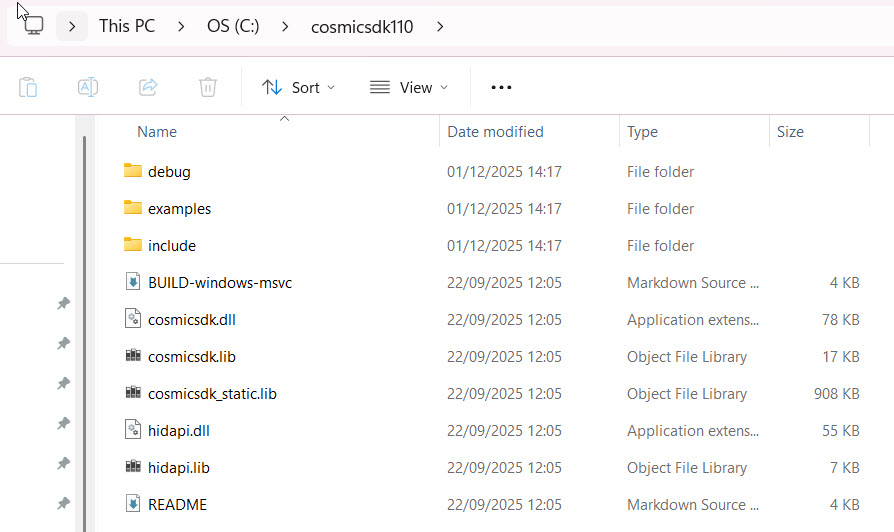This screenshot has width=894, height=532.
Task: Select the cosmicsdk.dll file icon
Action: tap(133, 320)
